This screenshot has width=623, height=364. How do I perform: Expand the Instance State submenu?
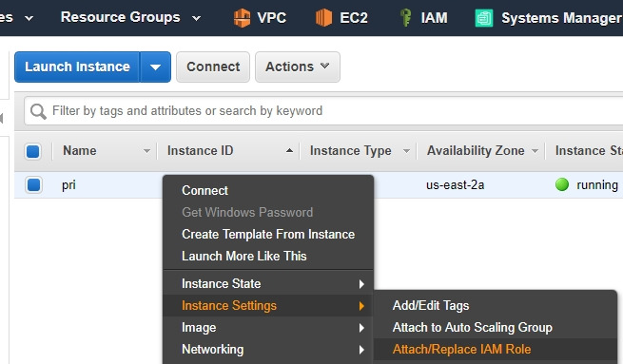tap(268, 284)
